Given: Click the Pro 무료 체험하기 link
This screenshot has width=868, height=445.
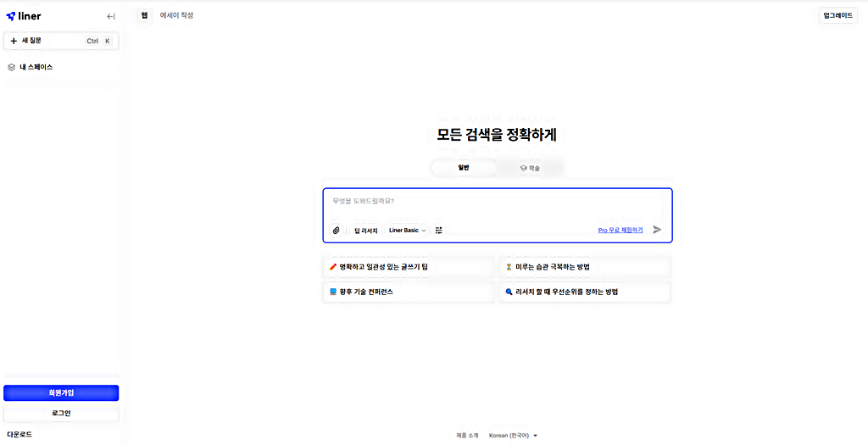Looking at the screenshot, I should pyautogui.click(x=620, y=231).
